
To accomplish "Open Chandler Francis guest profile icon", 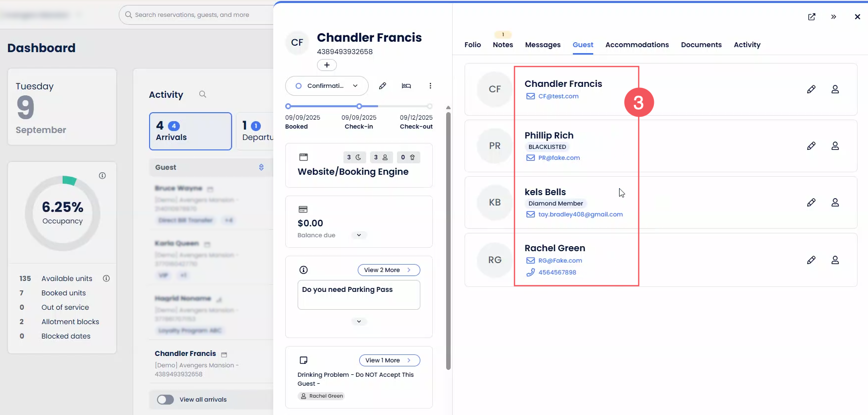I will 835,89.
